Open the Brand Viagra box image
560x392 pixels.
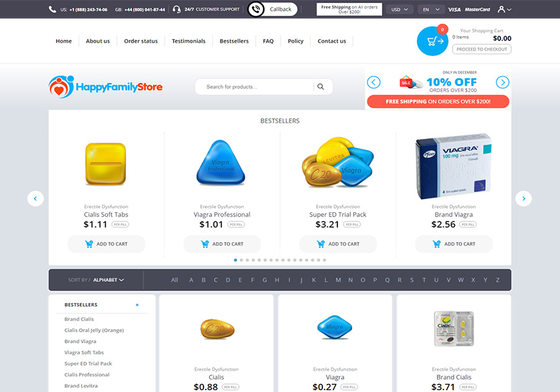[453, 166]
